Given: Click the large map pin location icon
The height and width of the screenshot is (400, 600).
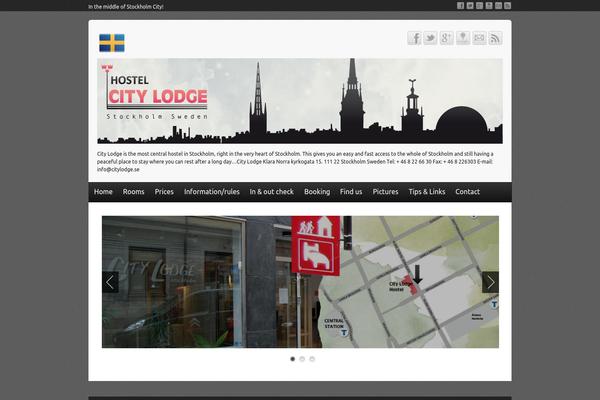Looking at the screenshot, I should (x=463, y=38).
